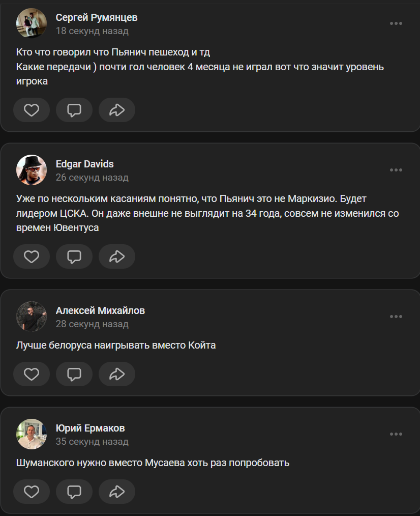Screen dimensions: 420x516
Task: Open Сергей Румянцев's profile name link
Action: pyautogui.click(x=97, y=17)
